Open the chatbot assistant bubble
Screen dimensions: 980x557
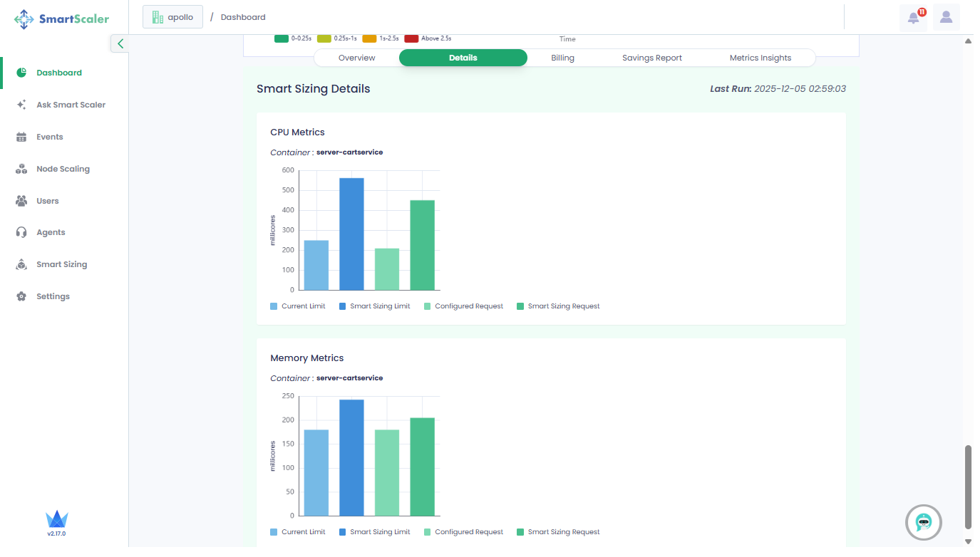click(924, 523)
